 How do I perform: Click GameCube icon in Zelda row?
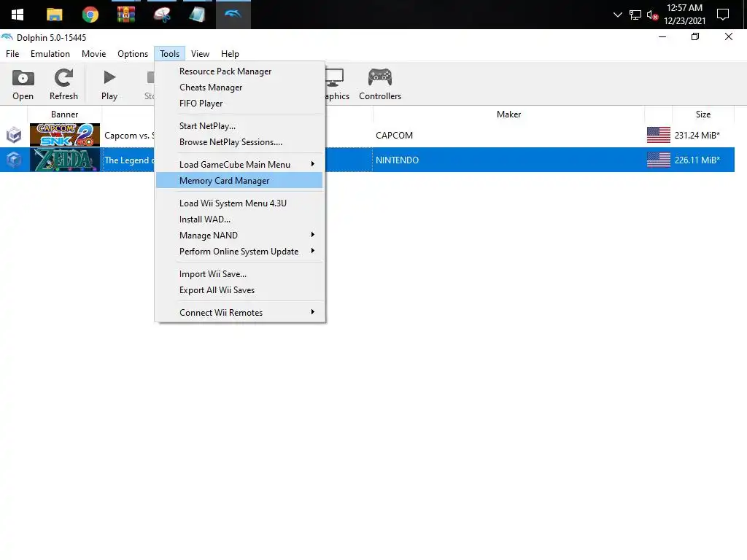14,160
